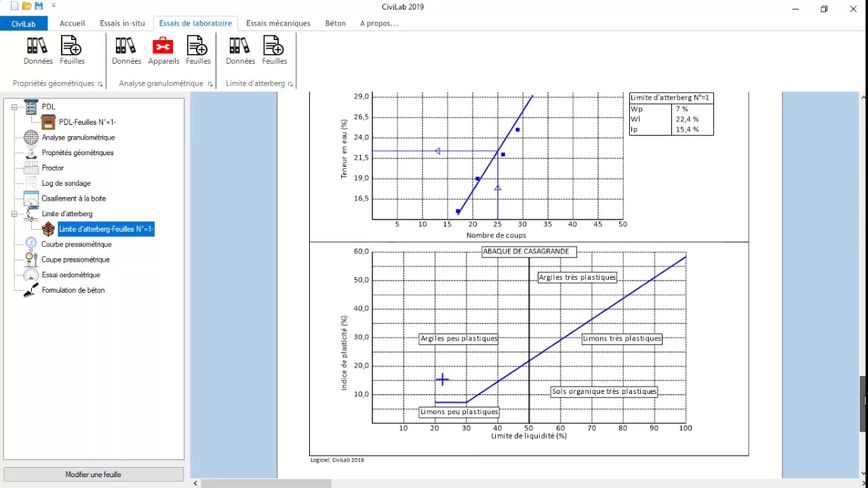Select the Essais de laboratoire tab
Image resolution: width=868 pixels, height=488 pixels.
[195, 23]
